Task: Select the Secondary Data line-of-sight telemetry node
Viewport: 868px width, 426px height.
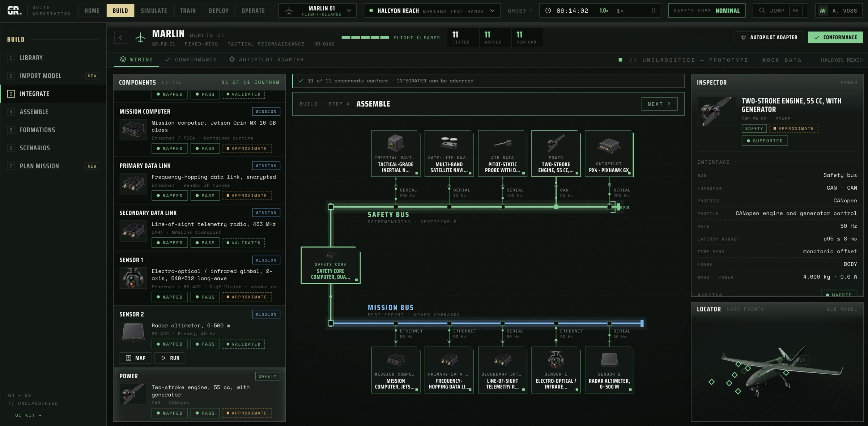Action: click(x=502, y=370)
